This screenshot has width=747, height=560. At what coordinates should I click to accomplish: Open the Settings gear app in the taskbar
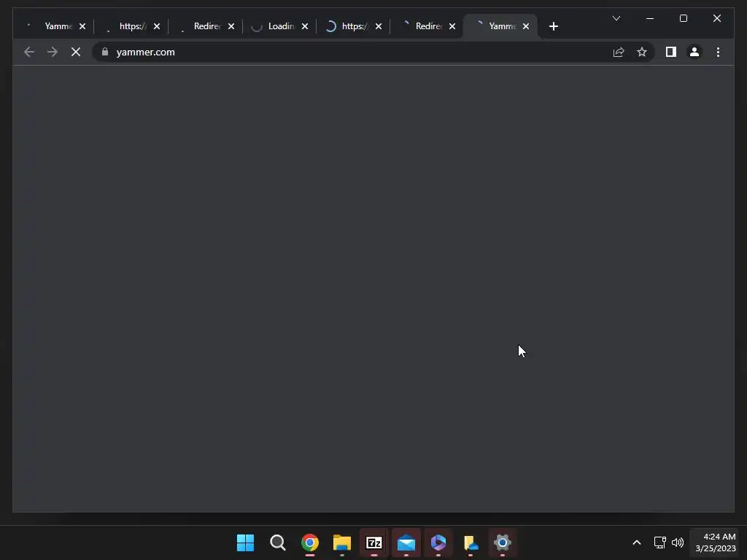tap(502, 542)
